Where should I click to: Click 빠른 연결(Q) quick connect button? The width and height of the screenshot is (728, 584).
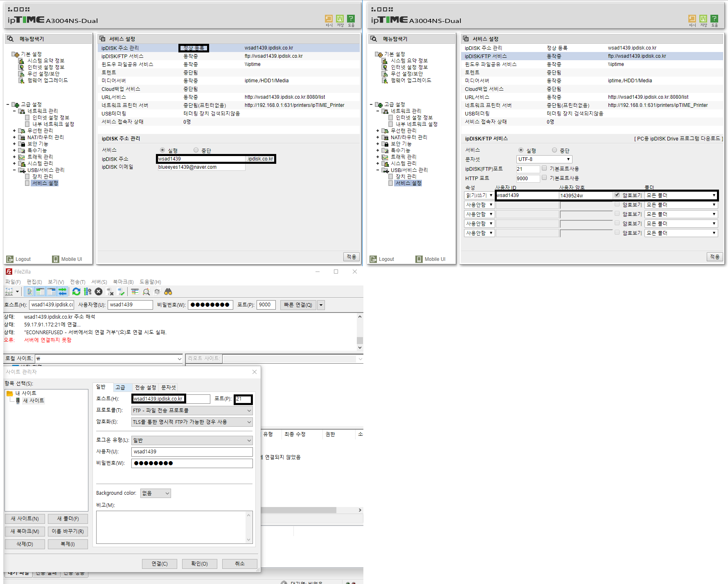[x=298, y=305]
